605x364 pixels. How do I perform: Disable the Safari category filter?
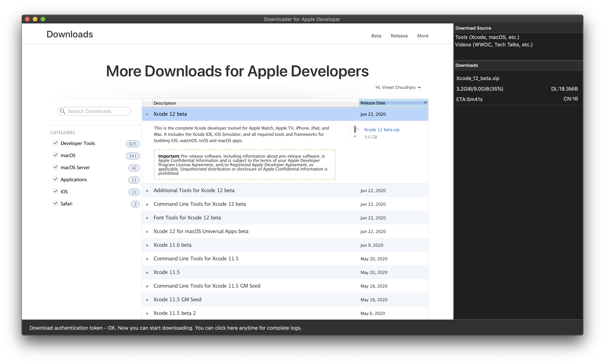click(55, 203)
